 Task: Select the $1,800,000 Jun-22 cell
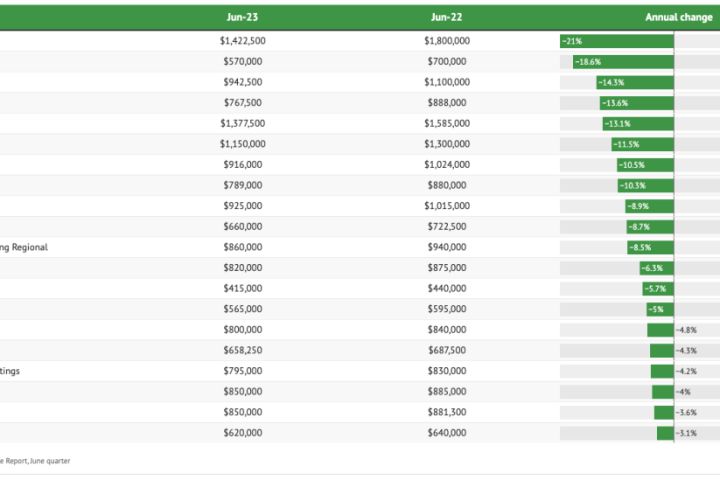coord(446,41)
